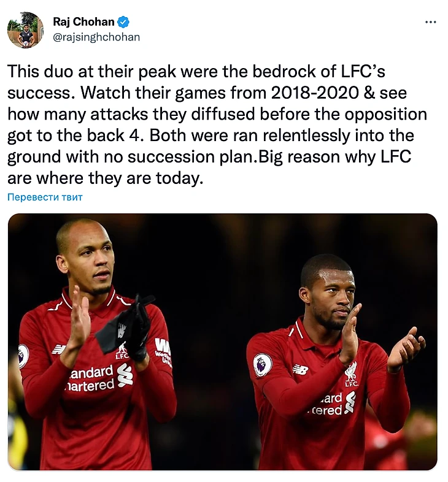The image size is (448, 482).
Task: Click the Standard Chartered logo on left shirt
Action: tap(102, 377)
